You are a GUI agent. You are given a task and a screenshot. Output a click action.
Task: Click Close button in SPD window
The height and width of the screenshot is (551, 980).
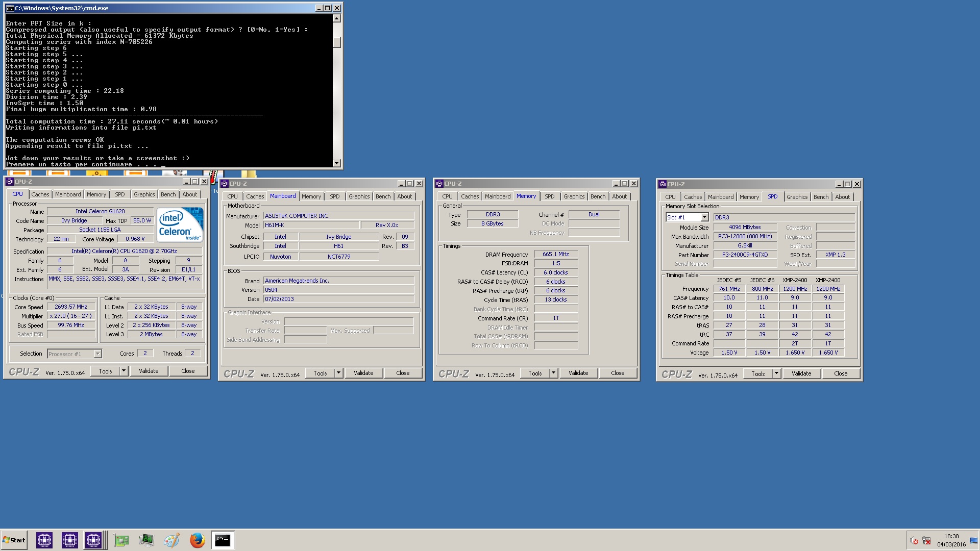coord(841,373)
